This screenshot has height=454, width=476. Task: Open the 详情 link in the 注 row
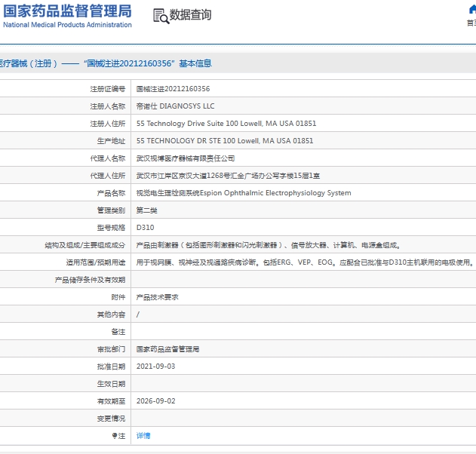[x=143, y=436]
